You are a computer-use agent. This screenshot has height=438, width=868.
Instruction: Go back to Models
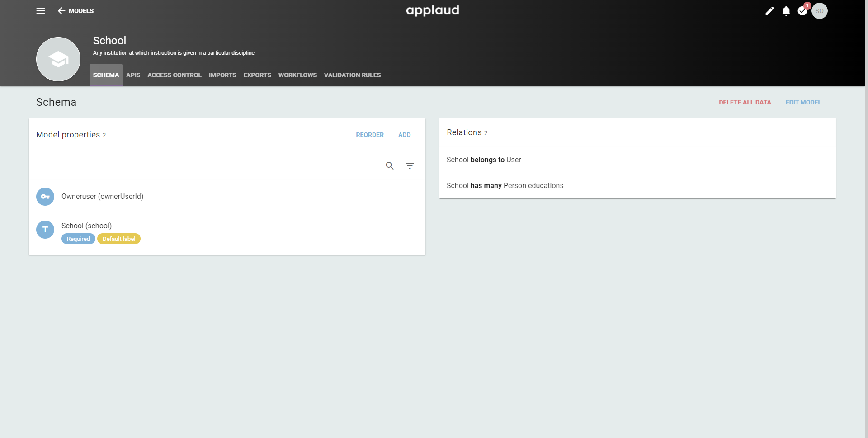pos(75,11)
